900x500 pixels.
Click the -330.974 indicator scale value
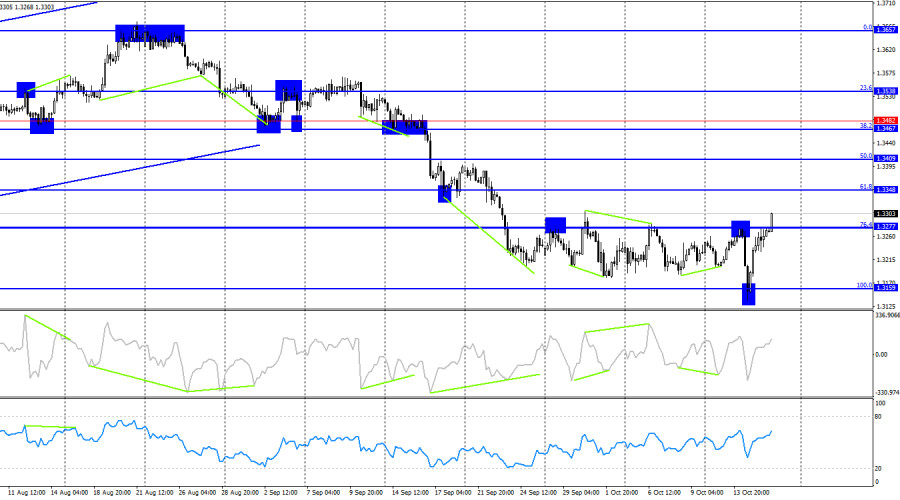(887, 393)
